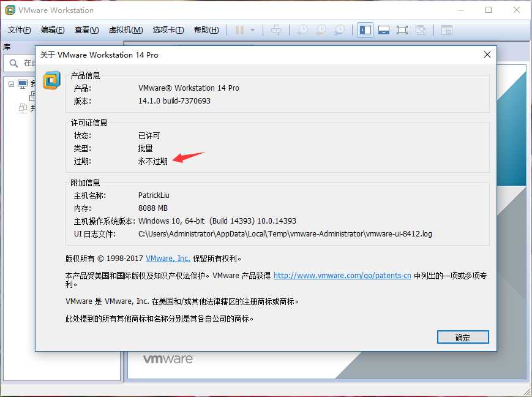The image size is (532, 397).
Task: Click version text 14.1.0 build-7370693
Action: (x=174, y=101)
